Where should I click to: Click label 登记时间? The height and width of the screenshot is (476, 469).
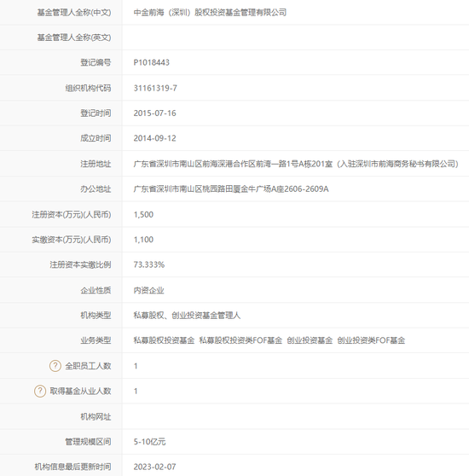pos(96,113)
